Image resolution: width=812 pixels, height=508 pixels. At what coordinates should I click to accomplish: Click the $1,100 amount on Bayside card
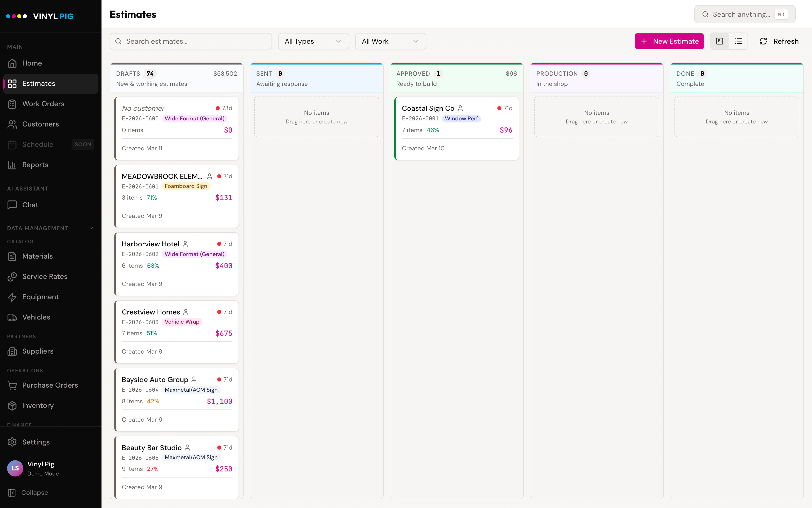tap(219, 401)
